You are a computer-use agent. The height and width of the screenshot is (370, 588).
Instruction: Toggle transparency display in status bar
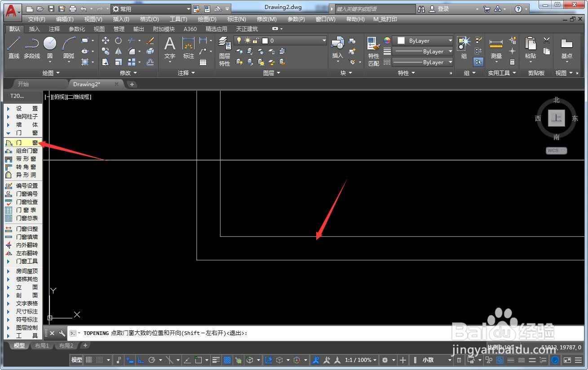[x=227, y=360]
